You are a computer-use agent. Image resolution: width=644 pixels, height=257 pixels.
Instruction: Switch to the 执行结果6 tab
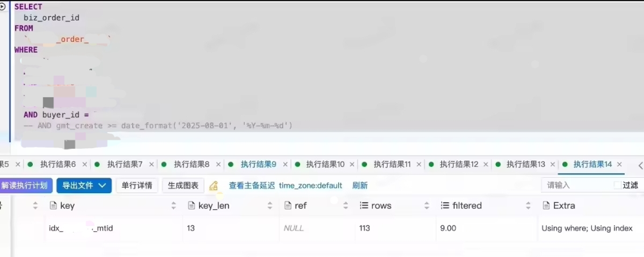click(58, 165)
